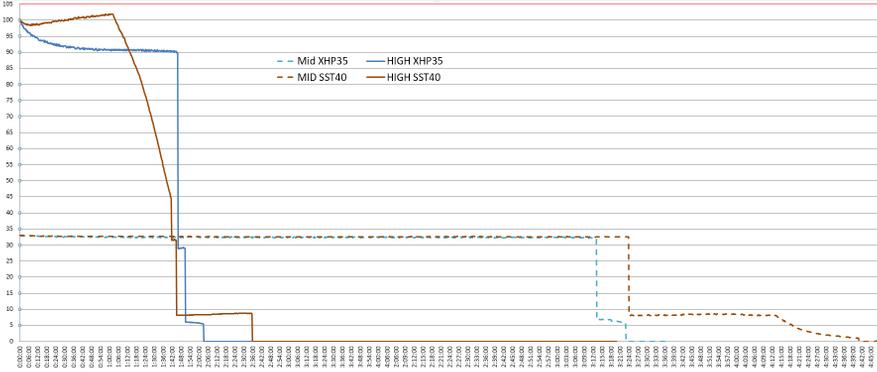
Task: Click the y-axis label "0"
Action: 10,341
